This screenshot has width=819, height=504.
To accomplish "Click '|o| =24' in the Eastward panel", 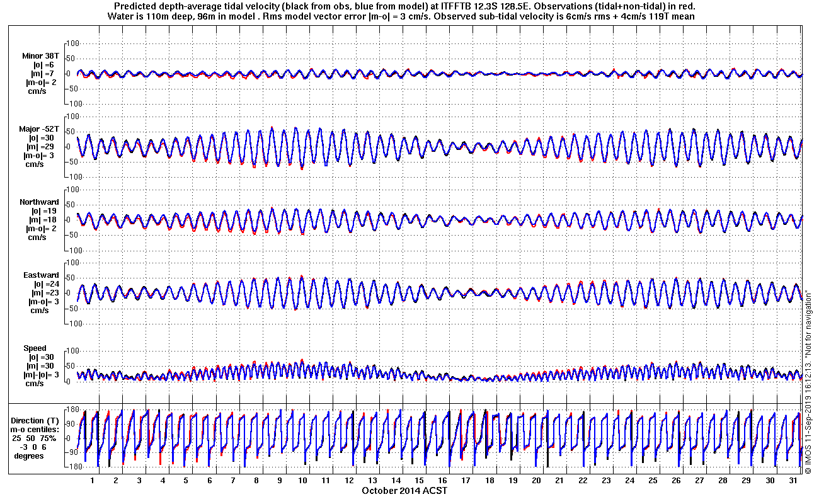I will pos(44,284).
